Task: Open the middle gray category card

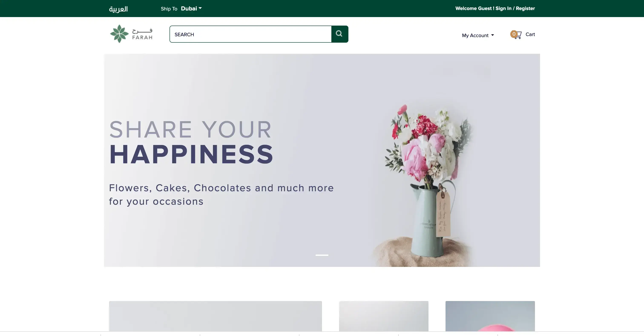Action: (x=384, y=316)
